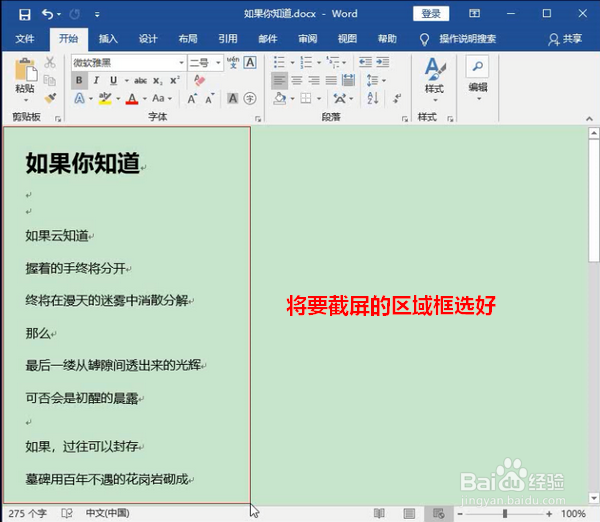Click the phonetic guide wén icon
Viewport: 600px width, 522px height.
click(x=233, y=62)
